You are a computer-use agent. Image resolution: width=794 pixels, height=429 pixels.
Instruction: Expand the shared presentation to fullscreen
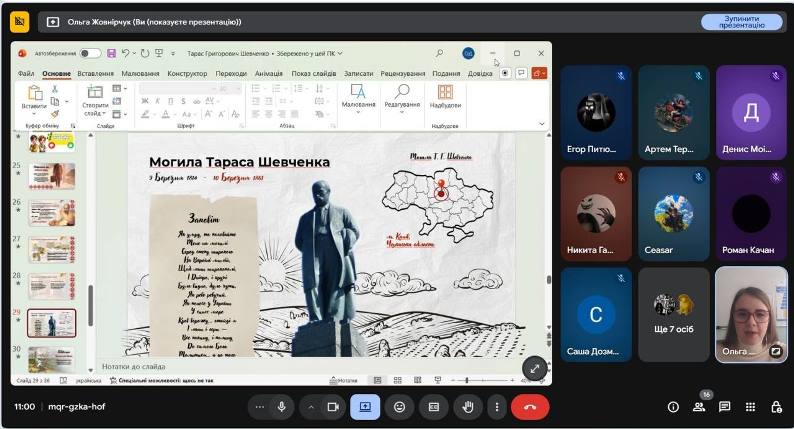[535, 368]
